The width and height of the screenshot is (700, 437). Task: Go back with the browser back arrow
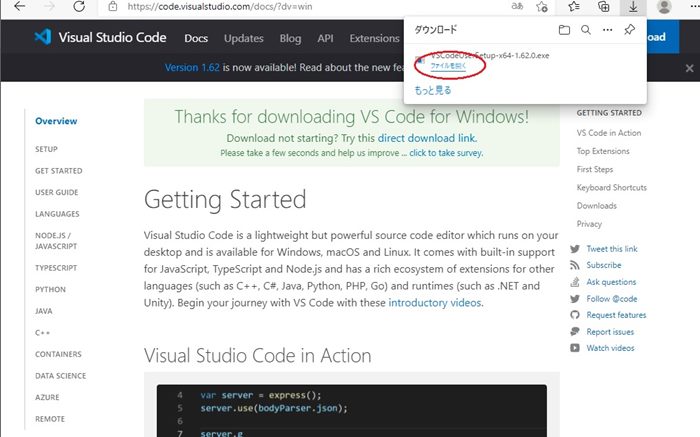tap(20, 6)
